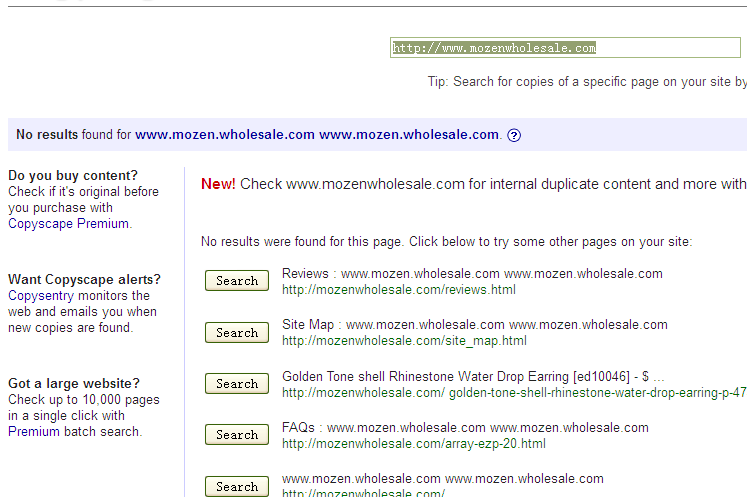Click the 'Do you buy content?' heading
This screenshot has width=747, height=497.
(x=73, y=175)
